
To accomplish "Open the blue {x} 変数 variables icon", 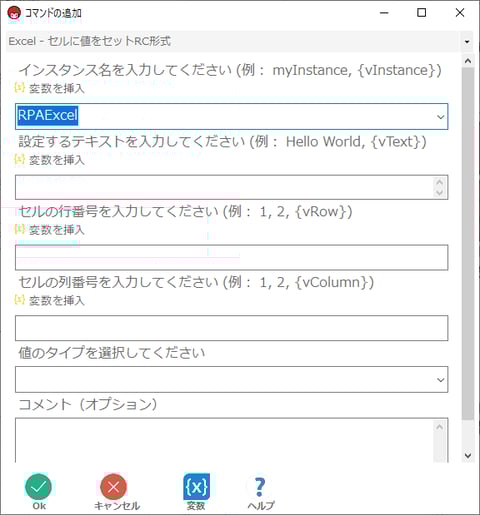I will pos(196,487).
